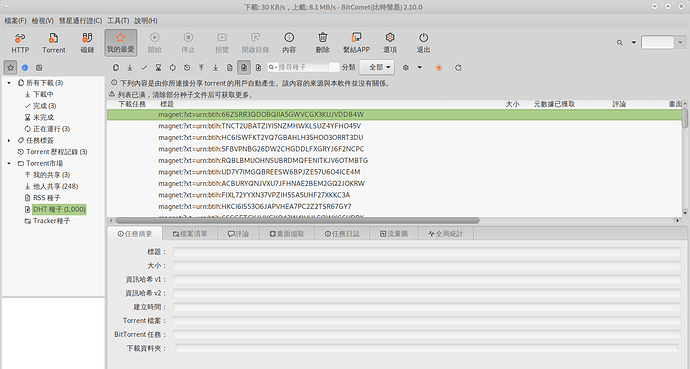The height and width of the screenshot is (369, 690).
Task: Click the 內容 info icon
Action: [289, 43]
